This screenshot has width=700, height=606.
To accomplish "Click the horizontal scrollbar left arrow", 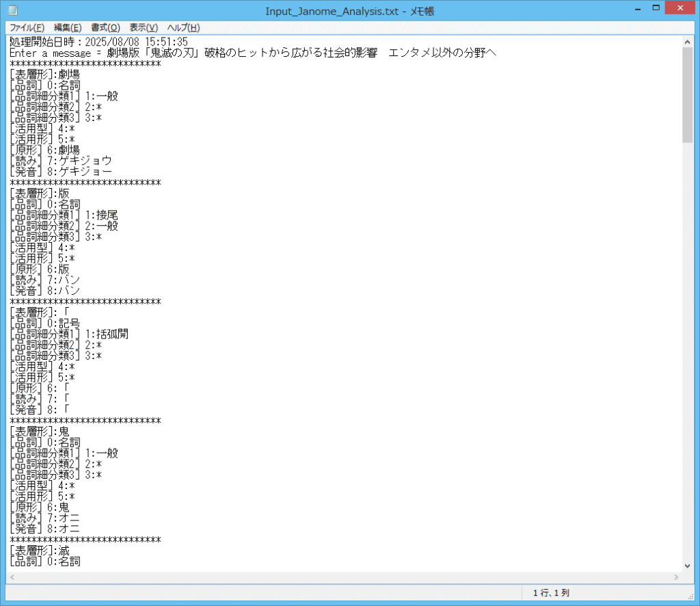I will (x=12, y=578).
